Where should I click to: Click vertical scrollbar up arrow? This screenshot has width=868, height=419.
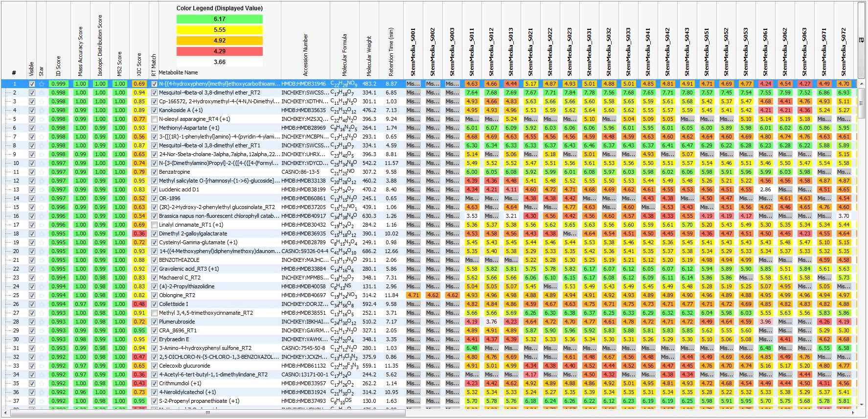[x=861, y=84]
